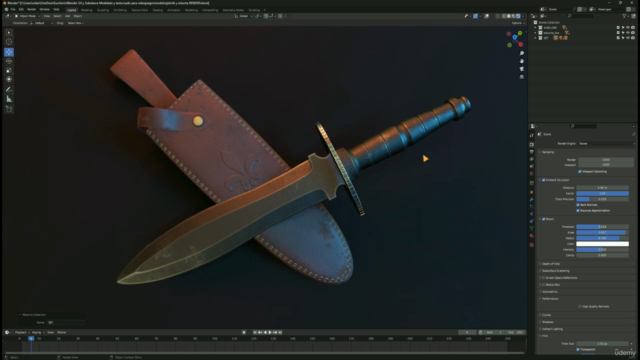Select the Measure tool

pos(9,99)
